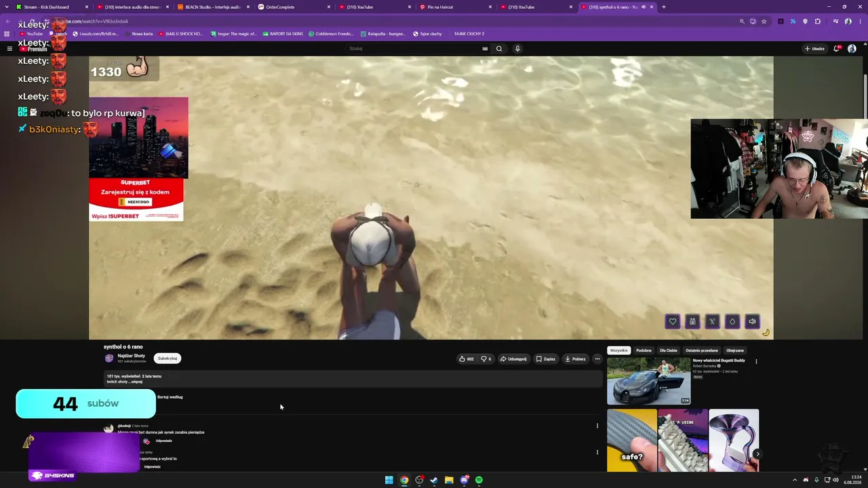Switch to Stream - Kick Dashboard tab
The height and width of the screenshot is (488, 868).
point(52,7)
